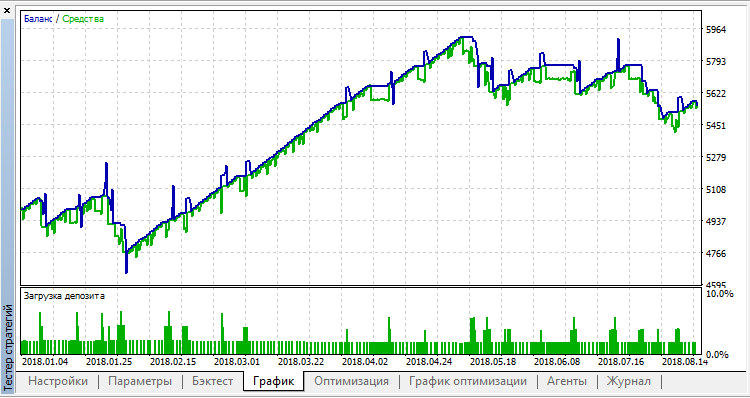This screenshot has width=750, height=398.
Task: Click the 5964 price axis value
Action: pos(717,30)
